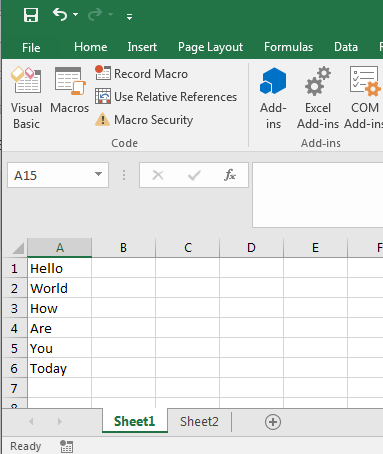This screenshot has height=454, width=383.
Task: Open the Add-ins store icon
Action: (273, 98)
